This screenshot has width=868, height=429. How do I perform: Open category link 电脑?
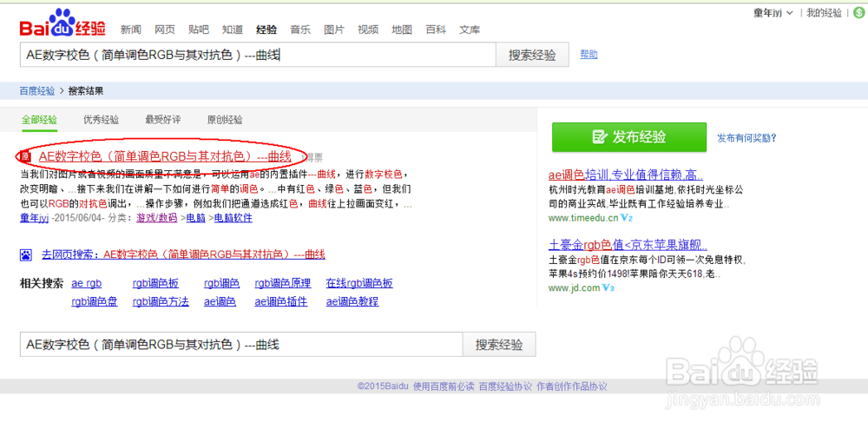pos(195,218)
